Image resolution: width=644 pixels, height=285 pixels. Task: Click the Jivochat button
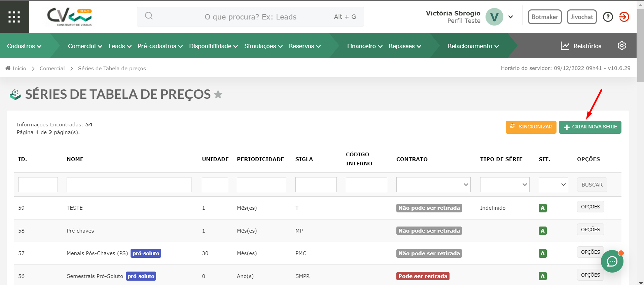pyautogui.click(x=582, y=17)
